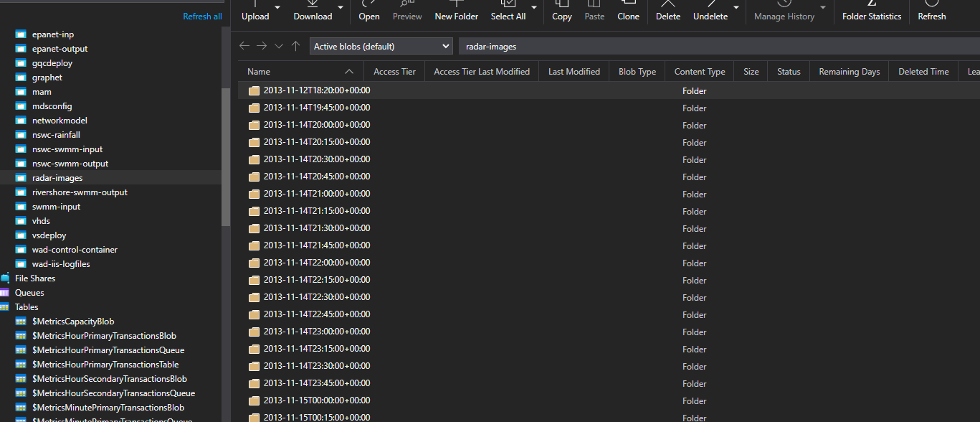Open the nswc-rainfall container
Viewport: 980px width, 422px height.
(x=56, y=135)
